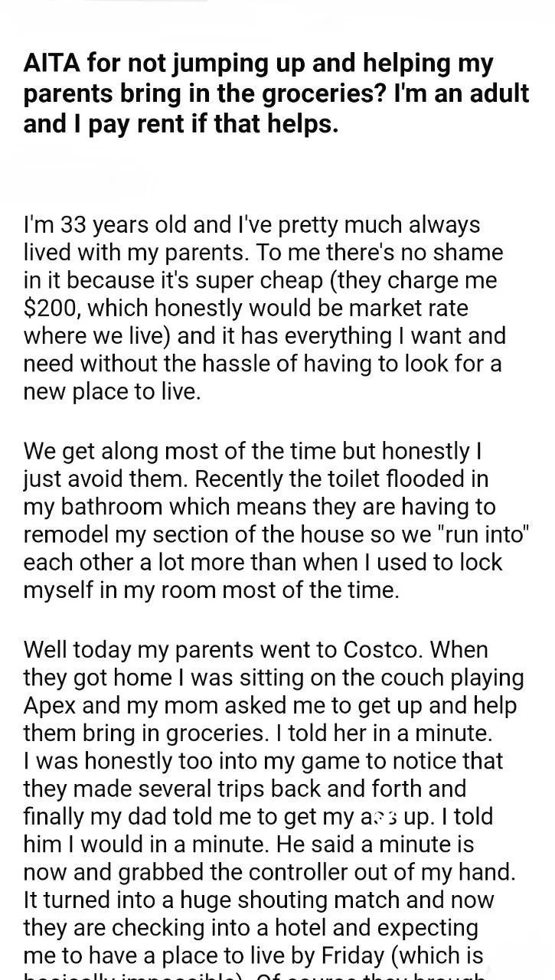Screen dimensions: 555x980
Task: Open the AITA post title
Action: click(x=276, y=93)
